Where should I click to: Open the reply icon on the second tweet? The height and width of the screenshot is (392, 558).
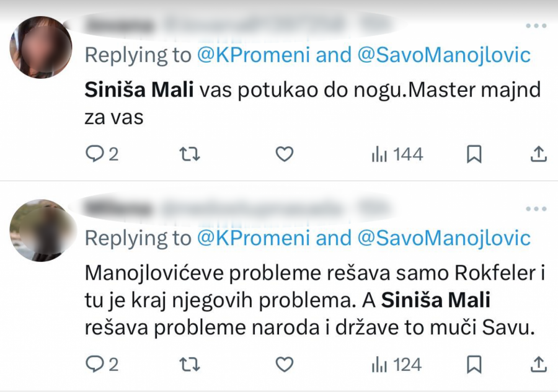pyautogui.click(x=96, y=365)
